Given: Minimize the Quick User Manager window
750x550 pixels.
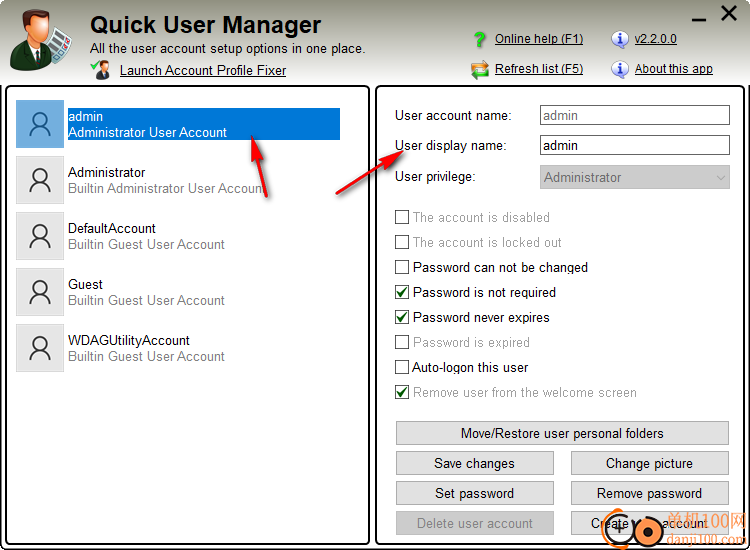Looking at the screenshot, I should [x=698, y=20].
